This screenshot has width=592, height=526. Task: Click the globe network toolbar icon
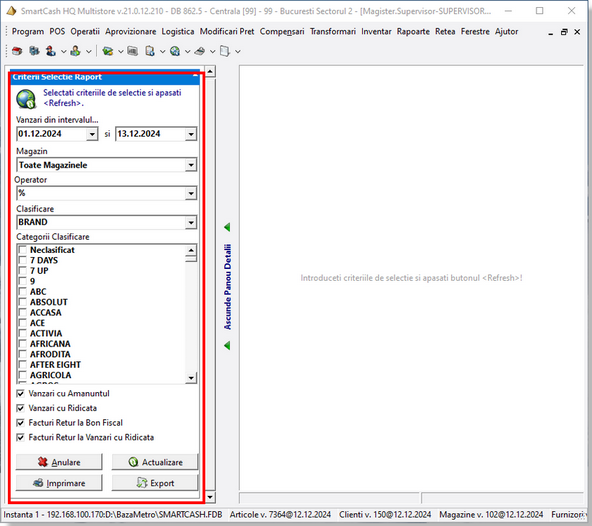click(175, 51)
